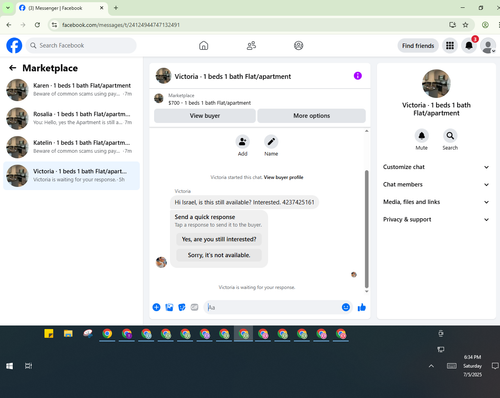The width and height of the screenshot is (500, 398).
Task: Expand Media, files and links section
Action: coord(436,202)
